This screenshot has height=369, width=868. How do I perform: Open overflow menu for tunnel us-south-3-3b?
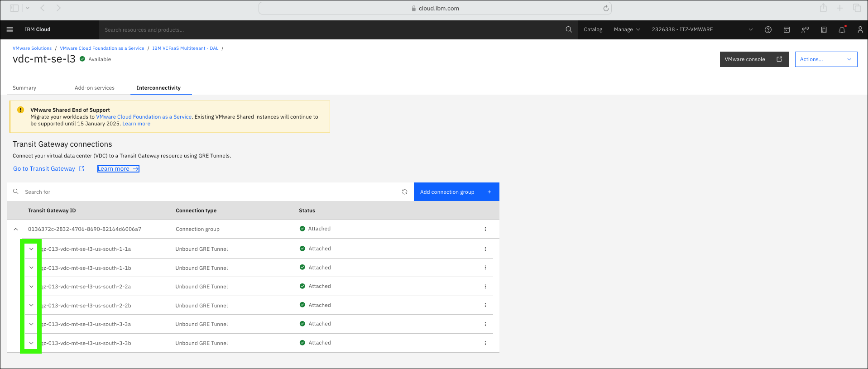(x=485, y=343)
